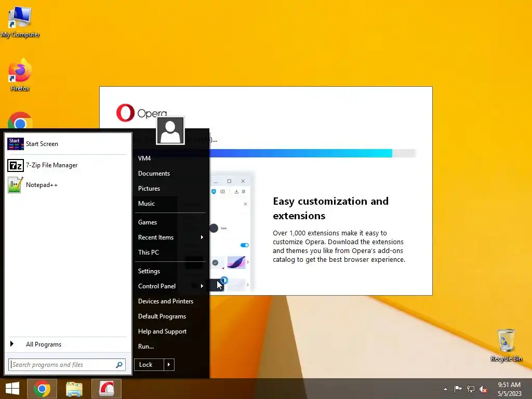
Task: Switch to Opera installer taskbar icon
Action: [107, 389]
